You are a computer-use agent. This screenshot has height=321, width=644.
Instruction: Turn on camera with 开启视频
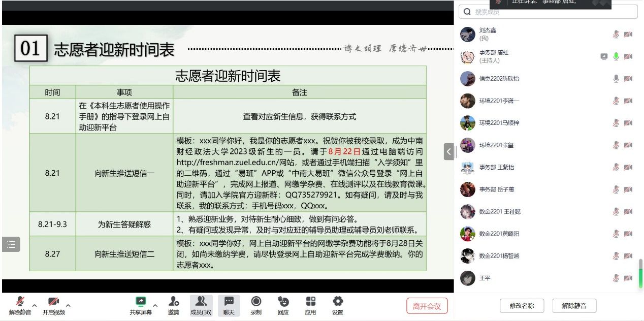point(53,302)
